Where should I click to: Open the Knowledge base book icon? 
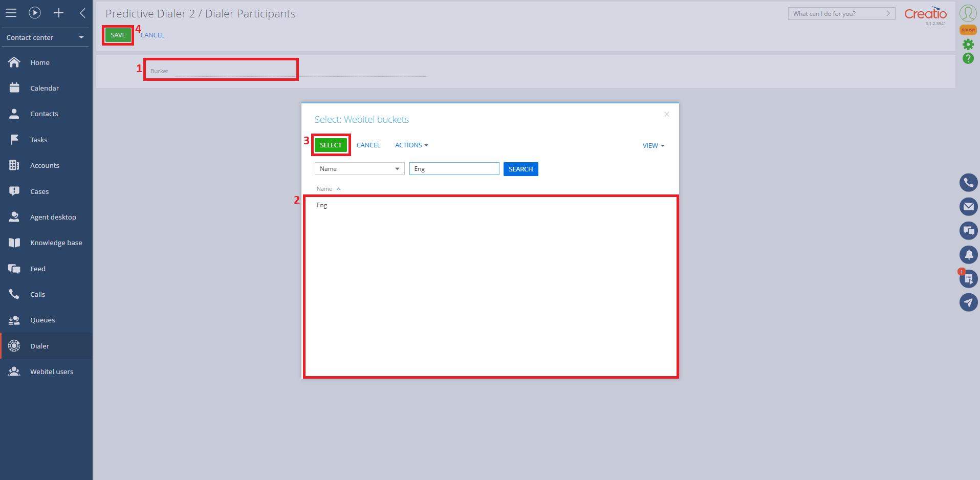[x=14, y=243]
